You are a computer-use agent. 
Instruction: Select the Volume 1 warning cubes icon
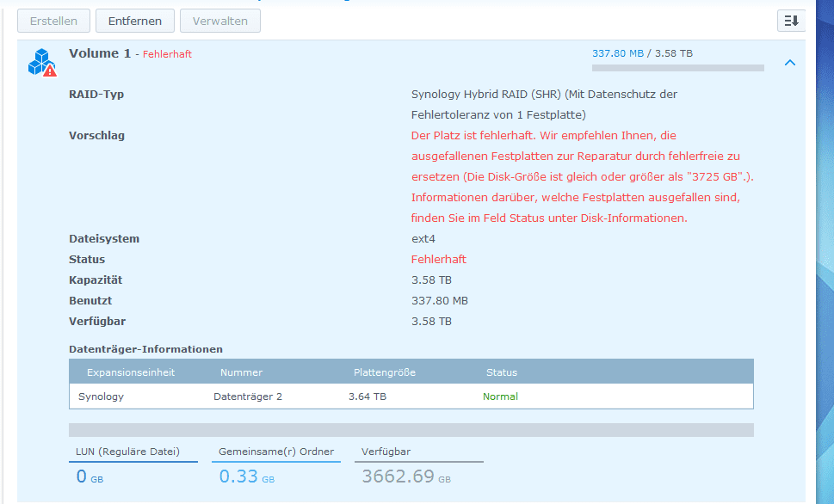pyautogui.click(x=42, y=63)
